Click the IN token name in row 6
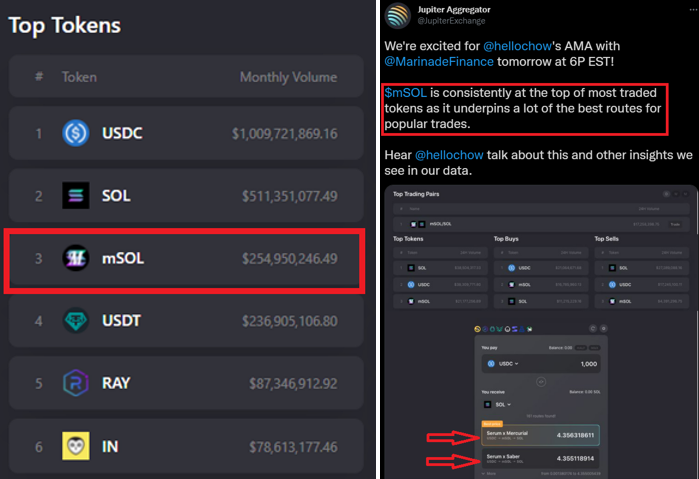 pyautogui.click(x=110, y=446)
